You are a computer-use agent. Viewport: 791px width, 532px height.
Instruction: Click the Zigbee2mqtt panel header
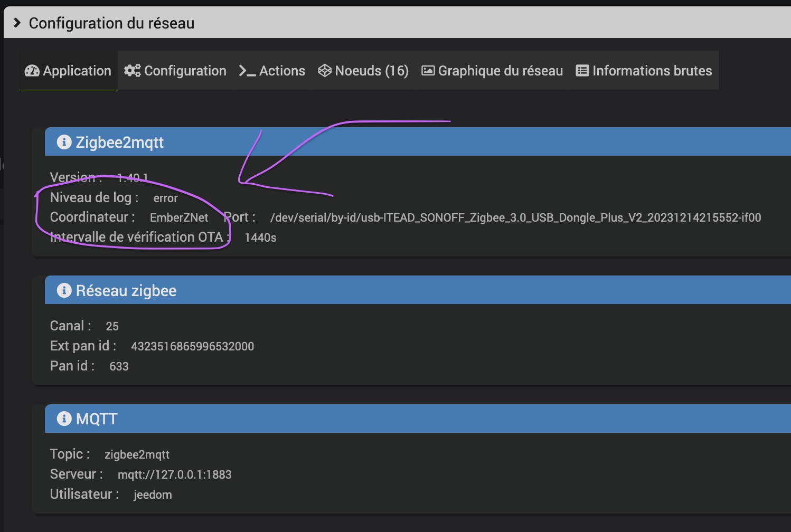418,142
